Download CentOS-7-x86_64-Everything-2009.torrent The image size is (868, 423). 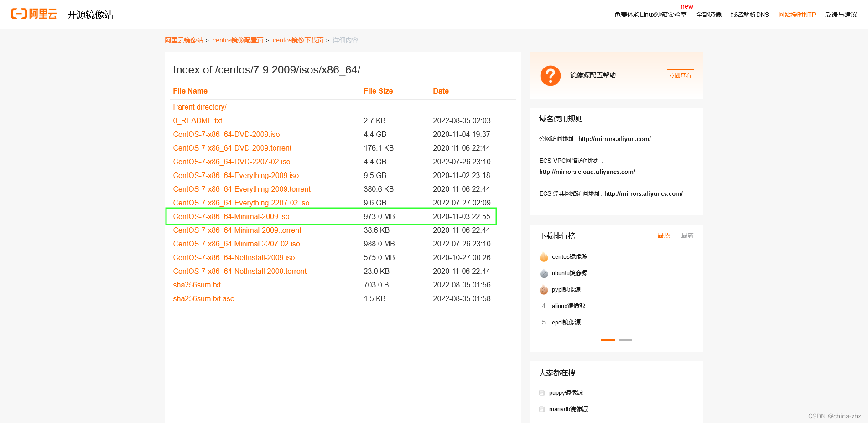click(242, 189)
